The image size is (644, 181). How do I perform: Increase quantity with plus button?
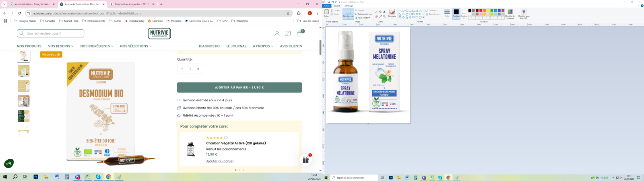point(198,69)
